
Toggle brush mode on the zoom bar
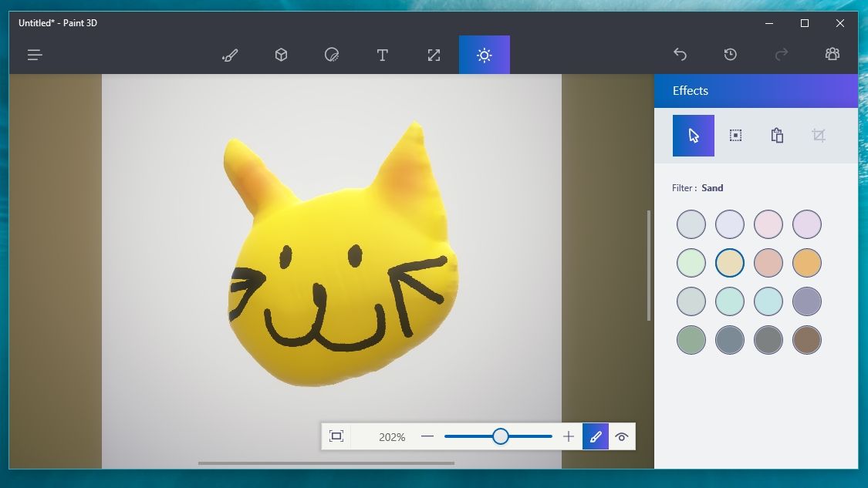[595, 436]
